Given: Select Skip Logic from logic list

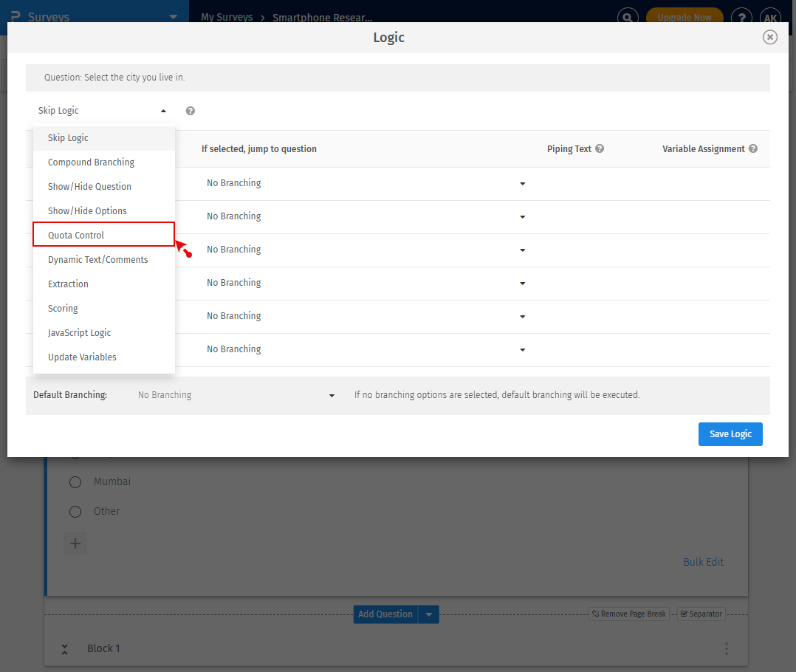Looking at the screenshot, I should pyautogui.click(x=104, y=137).
